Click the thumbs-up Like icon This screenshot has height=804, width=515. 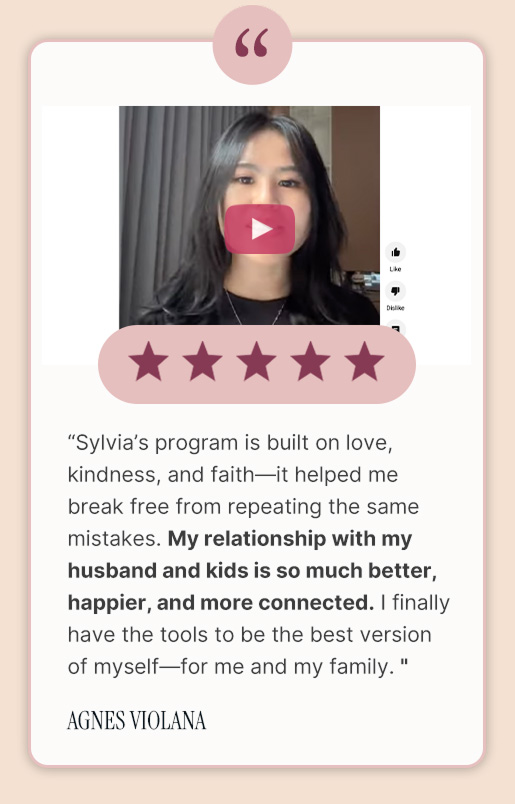pos(395,252)
